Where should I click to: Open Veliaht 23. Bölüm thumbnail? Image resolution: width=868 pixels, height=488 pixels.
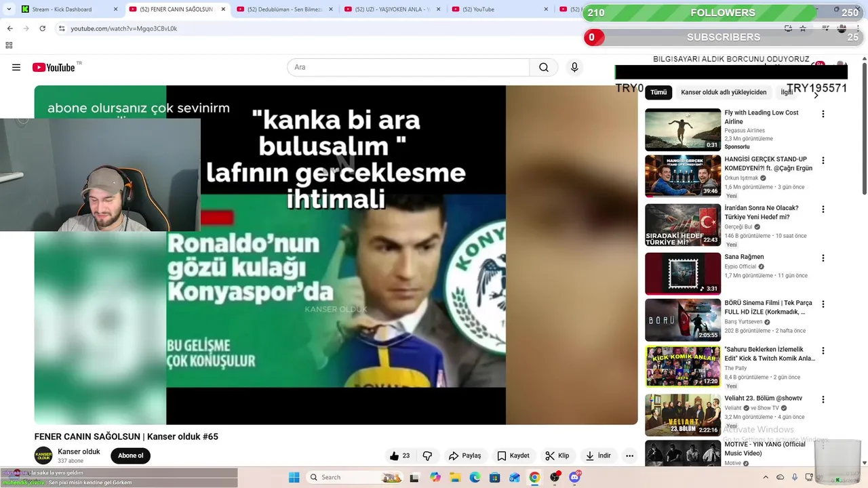coord(683,415)
